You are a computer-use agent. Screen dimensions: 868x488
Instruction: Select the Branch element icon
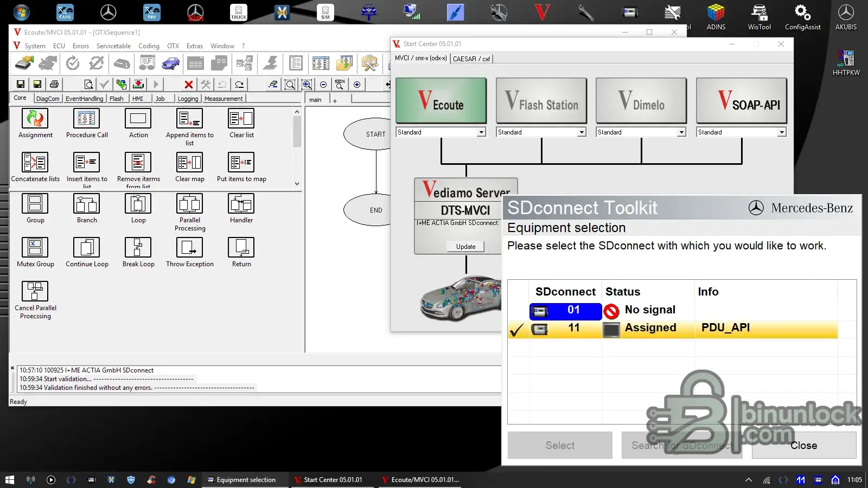(x=87, y=204)
